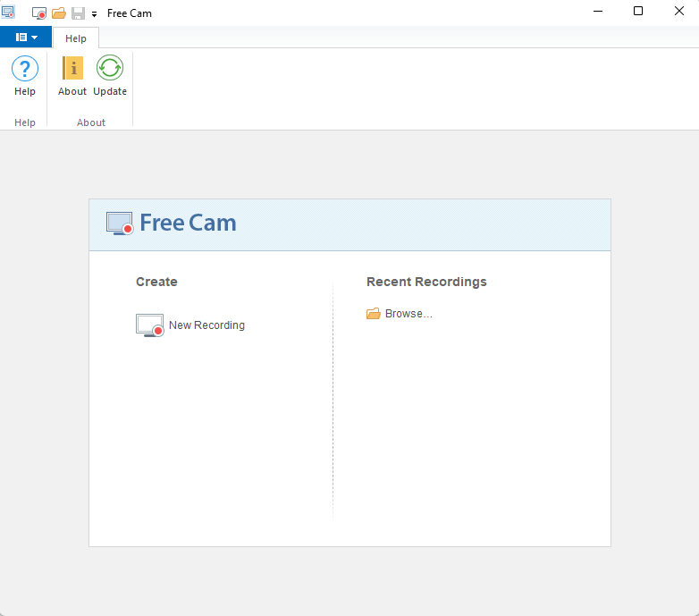
Task: Click the folder icon beside Browse
Action: 374,314
